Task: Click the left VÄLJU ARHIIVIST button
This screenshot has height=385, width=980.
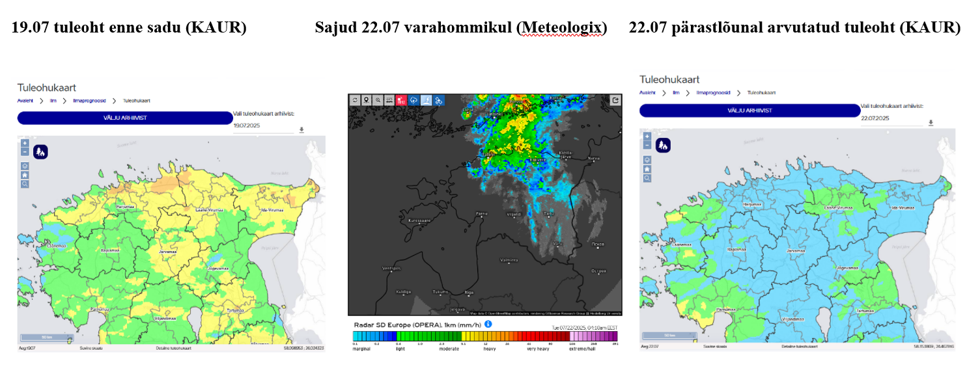Action: (x=124, y=118)
